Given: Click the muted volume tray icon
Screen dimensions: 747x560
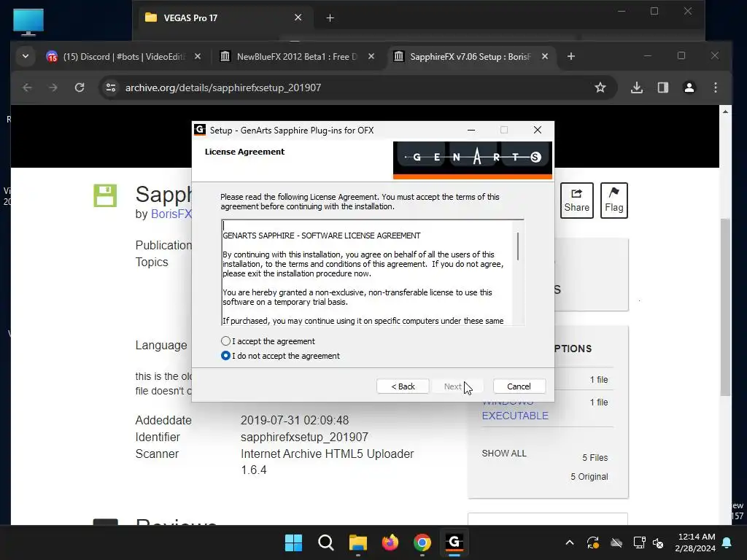Looking at the screenshot, I should pos(658,542).
